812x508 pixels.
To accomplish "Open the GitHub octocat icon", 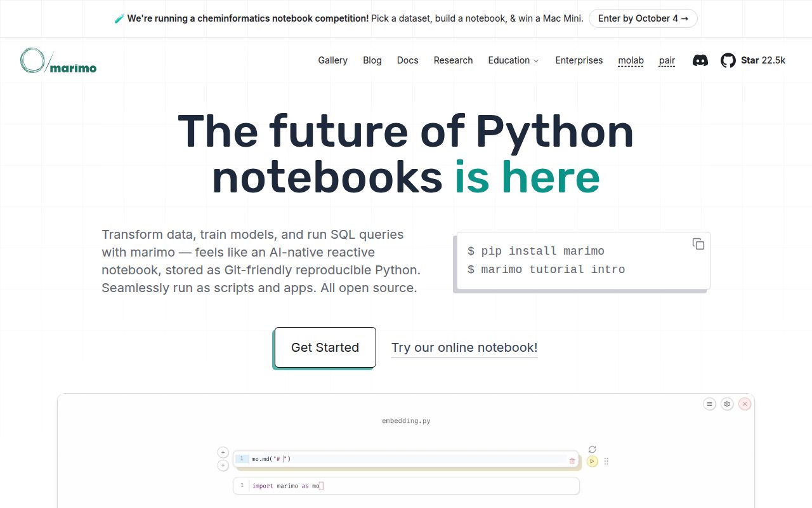I will 728,60.
